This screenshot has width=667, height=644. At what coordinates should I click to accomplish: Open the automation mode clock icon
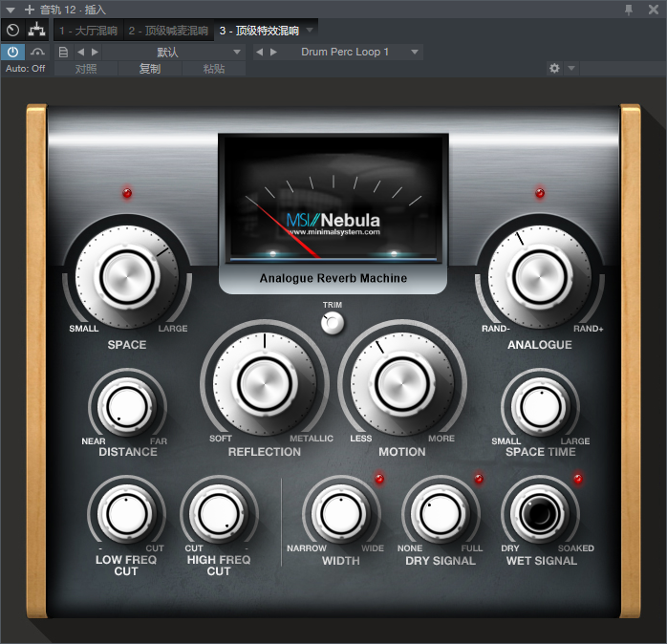click(x=12, y=31)
